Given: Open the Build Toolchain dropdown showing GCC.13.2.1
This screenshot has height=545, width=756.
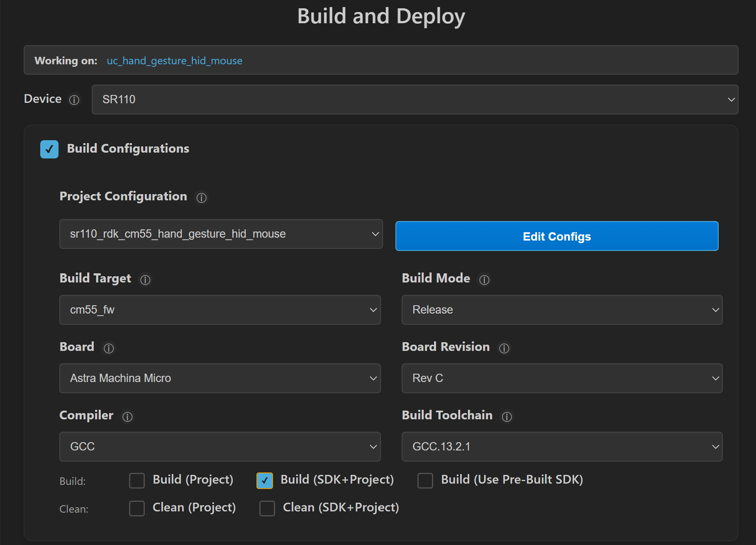Looking at the screenshot, I should point(562,447).
